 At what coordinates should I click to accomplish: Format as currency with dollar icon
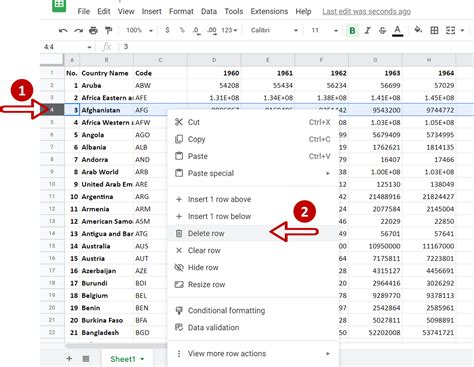(x=167, y=30)
